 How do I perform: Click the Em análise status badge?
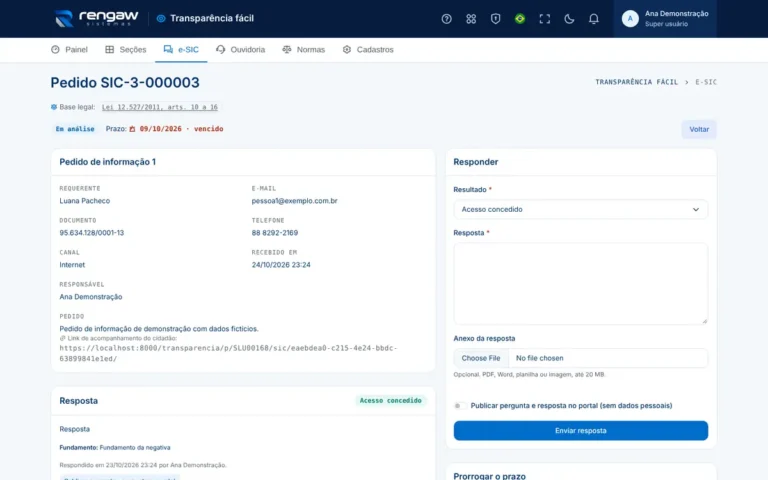(x=75, y=129)
